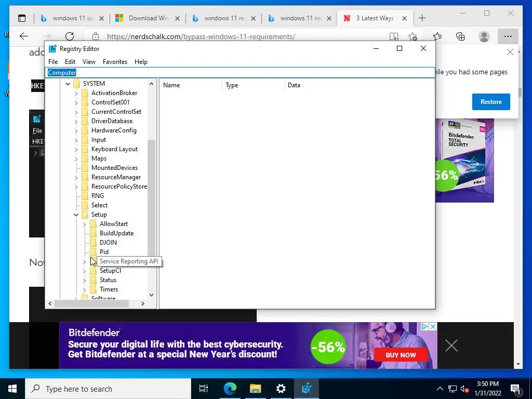
Task: Expand the HardwareConfig key
Action: point(76,130)
